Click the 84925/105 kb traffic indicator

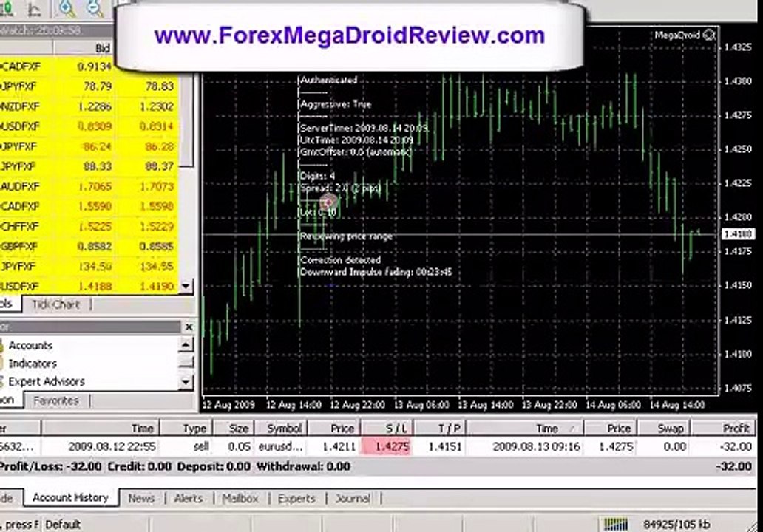click(676, 525)
